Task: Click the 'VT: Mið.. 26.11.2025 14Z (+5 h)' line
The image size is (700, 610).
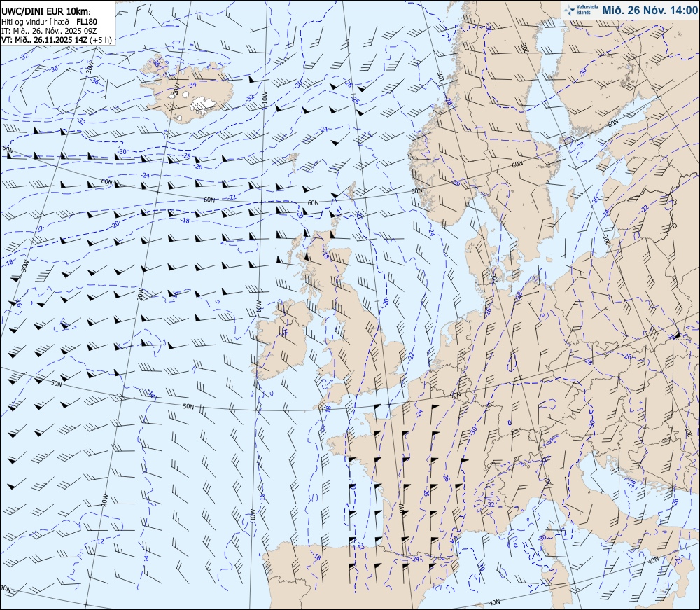Action: coord(56,40)
